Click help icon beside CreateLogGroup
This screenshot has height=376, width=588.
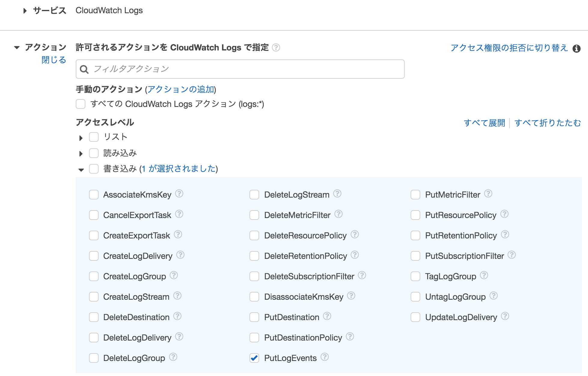click(174, 275)
